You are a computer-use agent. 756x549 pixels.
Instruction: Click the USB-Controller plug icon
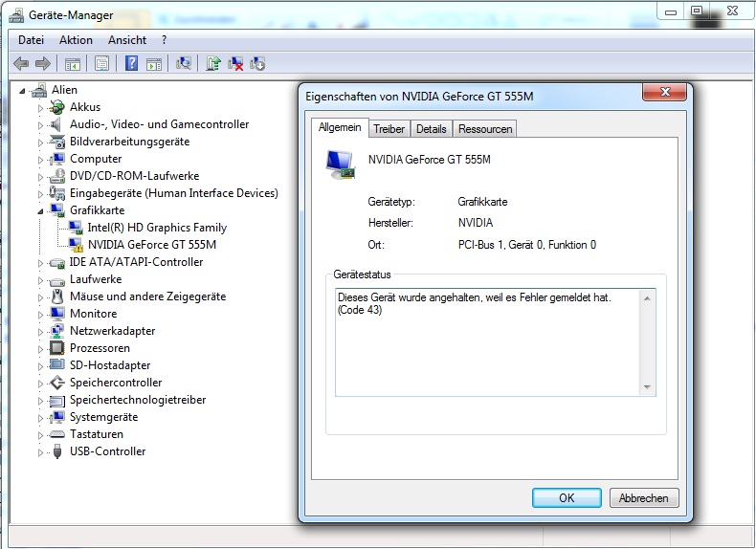56,451
